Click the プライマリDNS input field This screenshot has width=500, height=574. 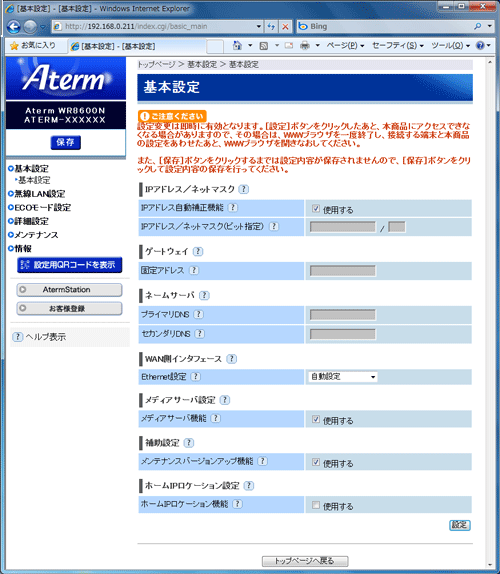343,315
